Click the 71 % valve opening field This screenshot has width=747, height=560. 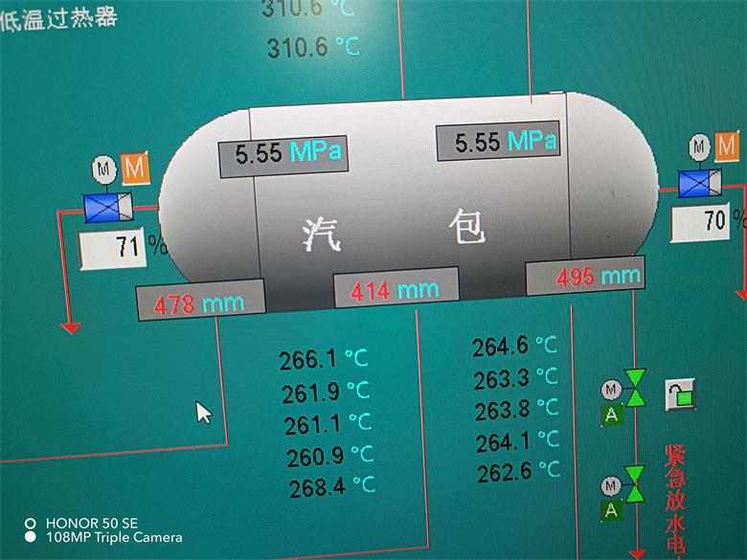point(113,248)
